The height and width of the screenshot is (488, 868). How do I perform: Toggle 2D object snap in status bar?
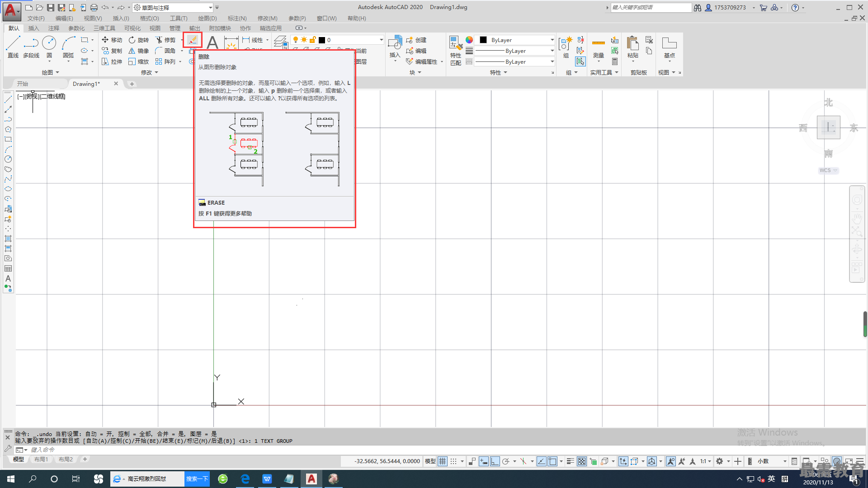552,461
